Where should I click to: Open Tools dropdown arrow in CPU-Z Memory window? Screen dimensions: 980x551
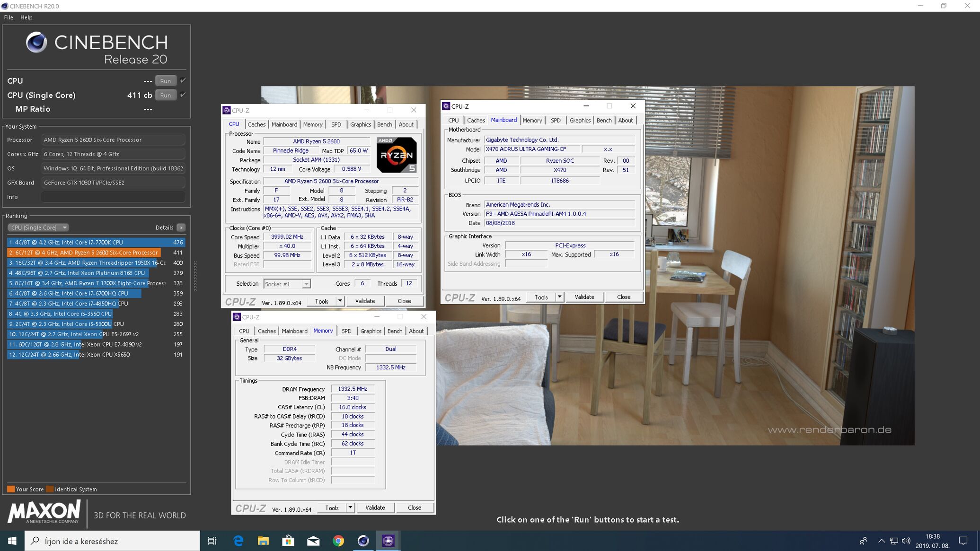350,507
